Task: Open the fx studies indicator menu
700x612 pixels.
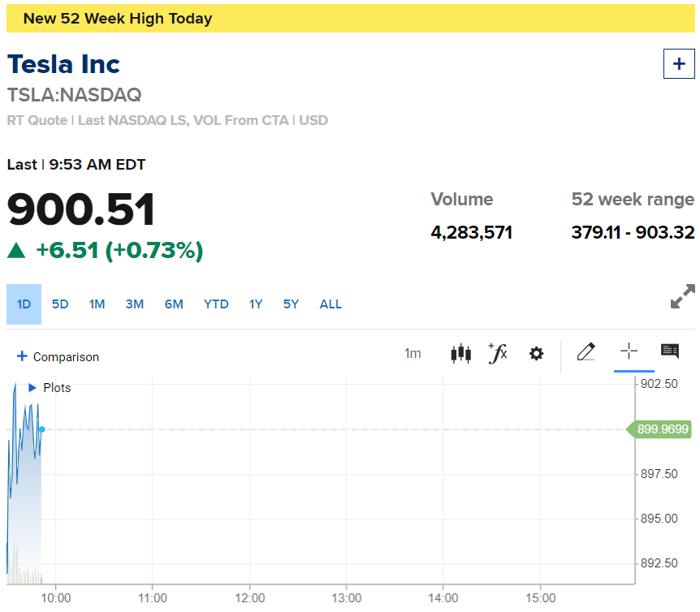Action: tap(498, 353)
